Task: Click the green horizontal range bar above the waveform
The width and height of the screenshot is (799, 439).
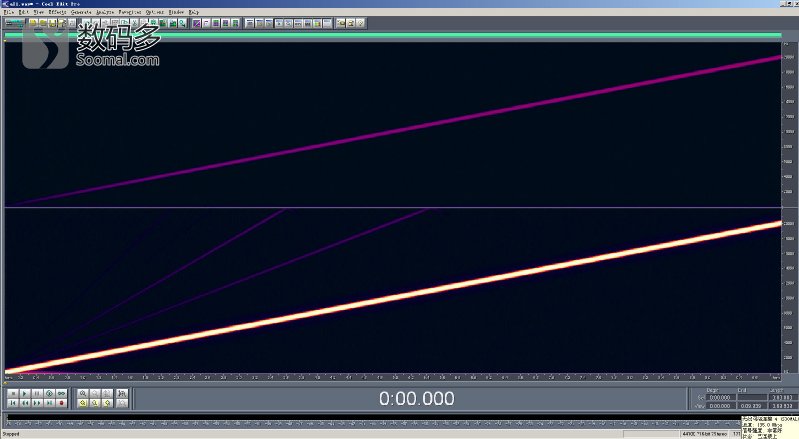Action: point(392,35)
